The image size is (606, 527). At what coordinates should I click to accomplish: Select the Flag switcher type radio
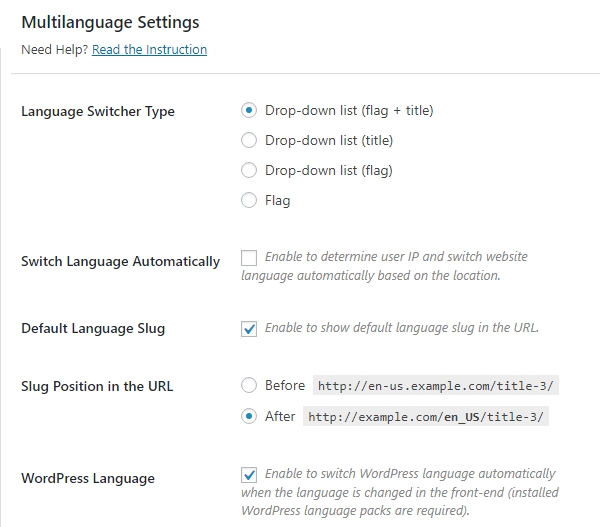(x=249, y=200)
